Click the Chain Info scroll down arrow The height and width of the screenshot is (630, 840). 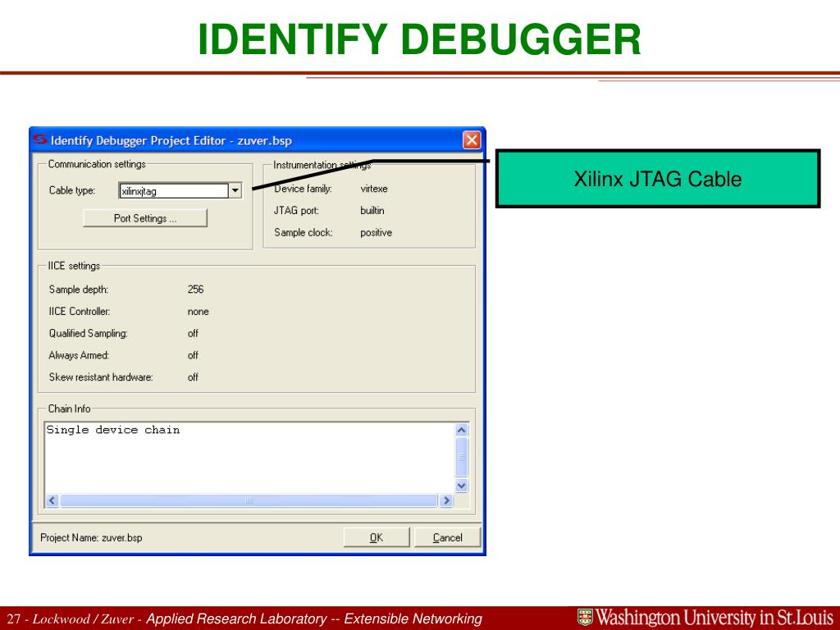point(461,486)
